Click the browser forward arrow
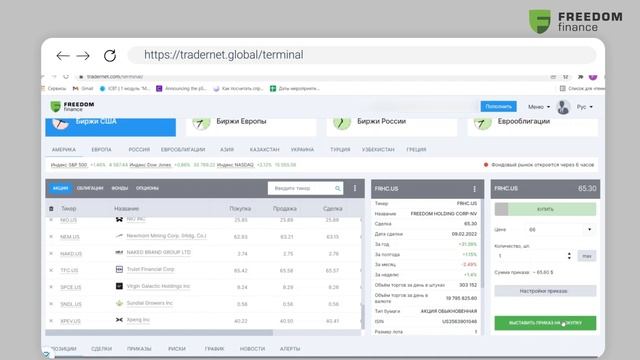Image resolution: width=640 pixels, height=360 pixels. (x=83, y=56)
